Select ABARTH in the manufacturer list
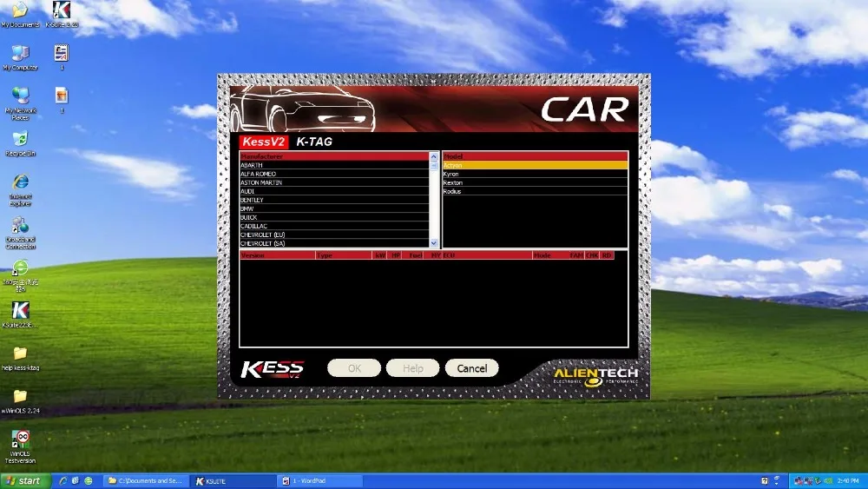This screenshot has width=868, height=489. 334,165
